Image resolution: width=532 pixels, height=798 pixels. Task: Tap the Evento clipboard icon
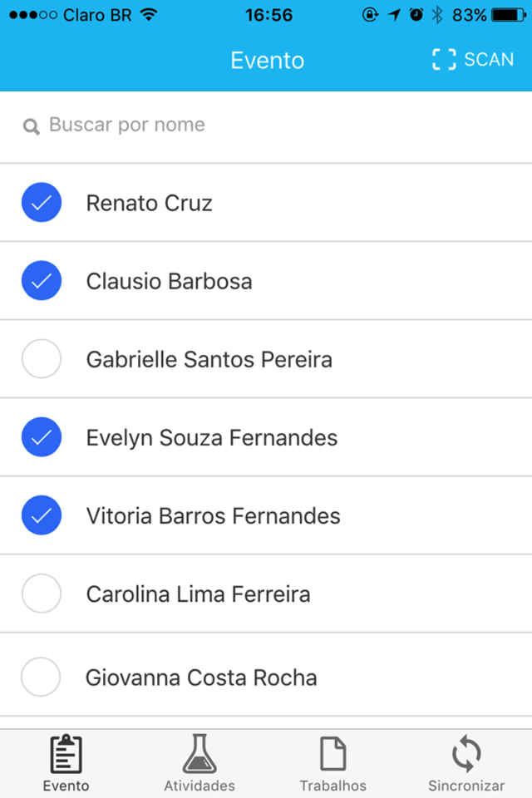pyautogui.click(x=66, y=755)
